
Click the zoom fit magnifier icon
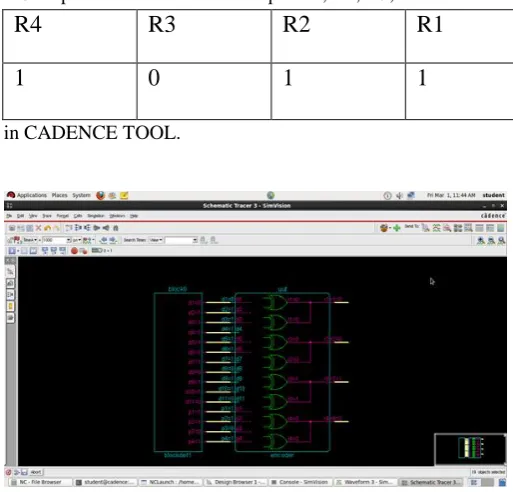(501, 240)
